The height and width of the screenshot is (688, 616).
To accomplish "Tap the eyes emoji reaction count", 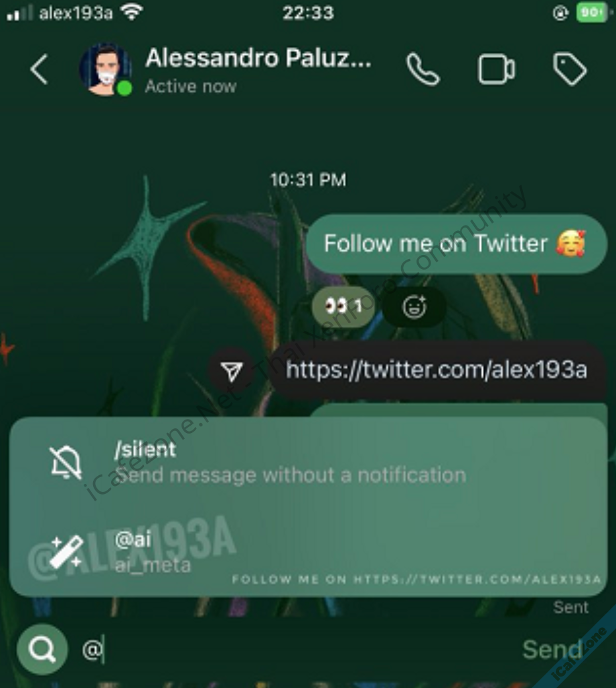I will click(343, 307).
